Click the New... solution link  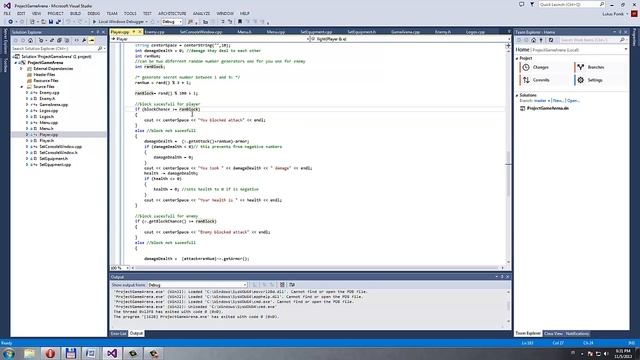point(558,100)
